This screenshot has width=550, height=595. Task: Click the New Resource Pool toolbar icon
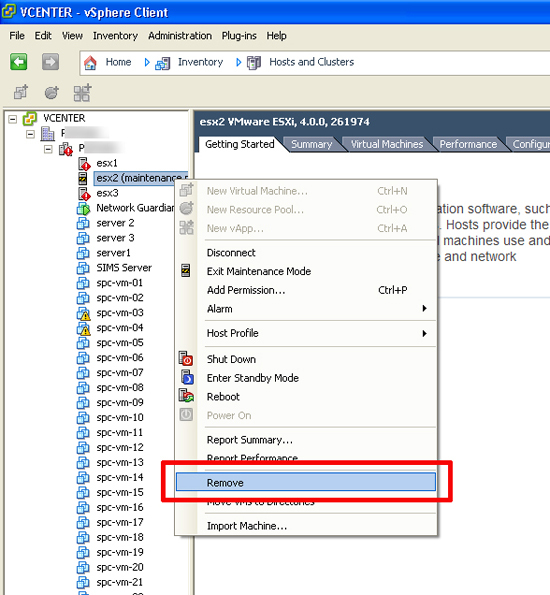(x=52, y=92)
